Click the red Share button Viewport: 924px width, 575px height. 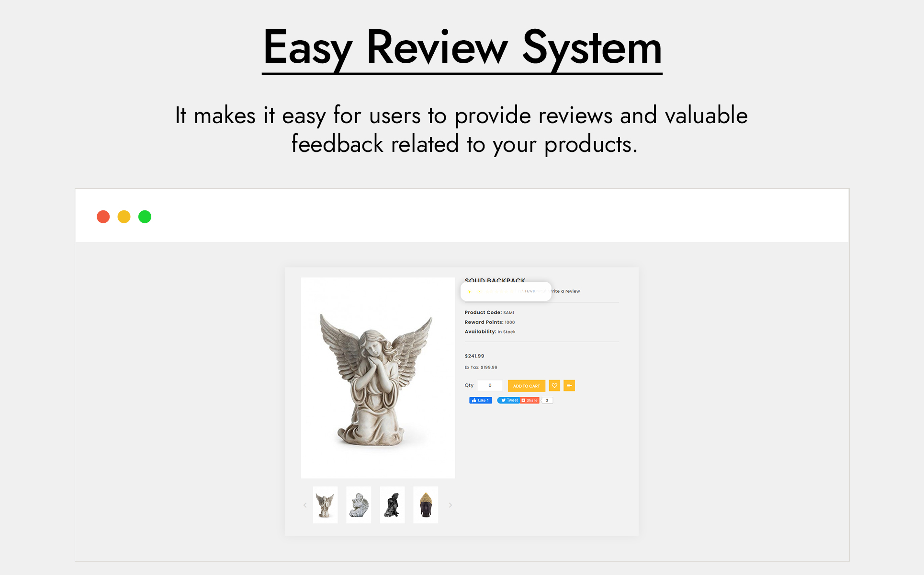click(x=530, y=401)
